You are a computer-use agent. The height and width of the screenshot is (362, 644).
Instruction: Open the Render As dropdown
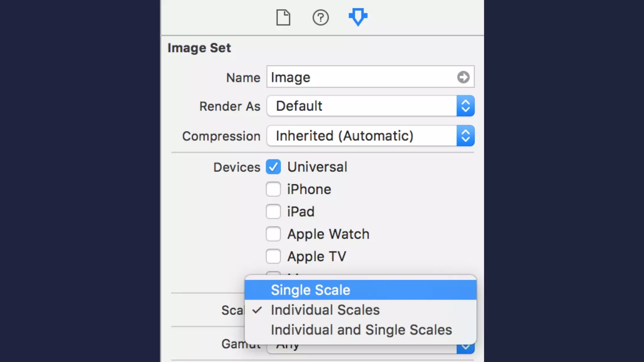370,106
